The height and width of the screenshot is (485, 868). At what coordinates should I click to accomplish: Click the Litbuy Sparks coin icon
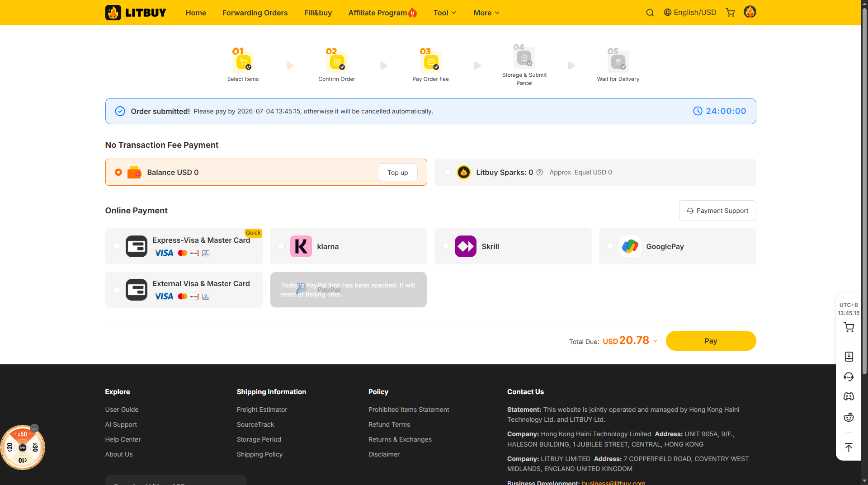click(x=463, y=172)
